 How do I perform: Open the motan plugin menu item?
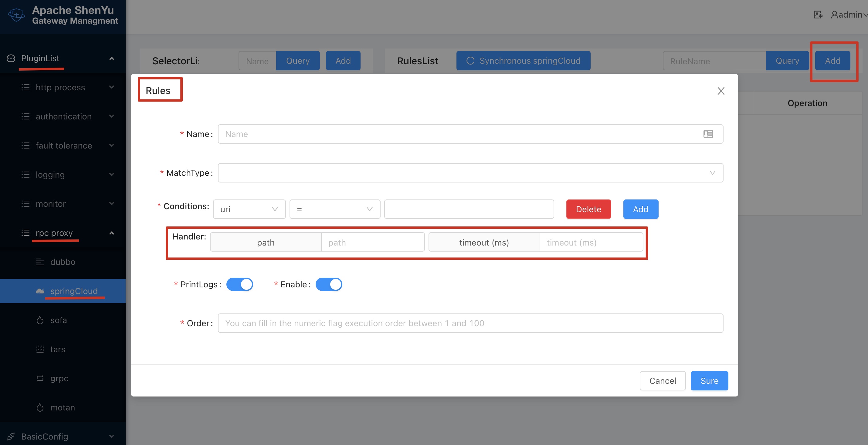[63, 407]
